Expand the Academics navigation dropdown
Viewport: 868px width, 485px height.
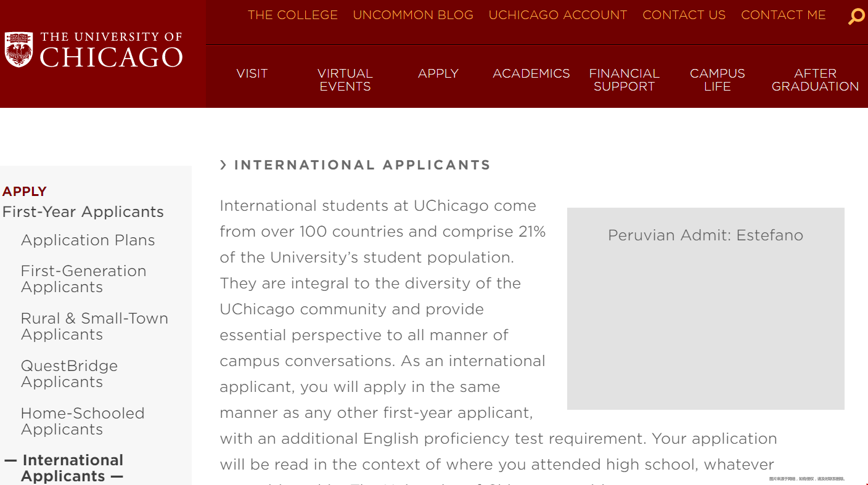click(x=531, y=73)
